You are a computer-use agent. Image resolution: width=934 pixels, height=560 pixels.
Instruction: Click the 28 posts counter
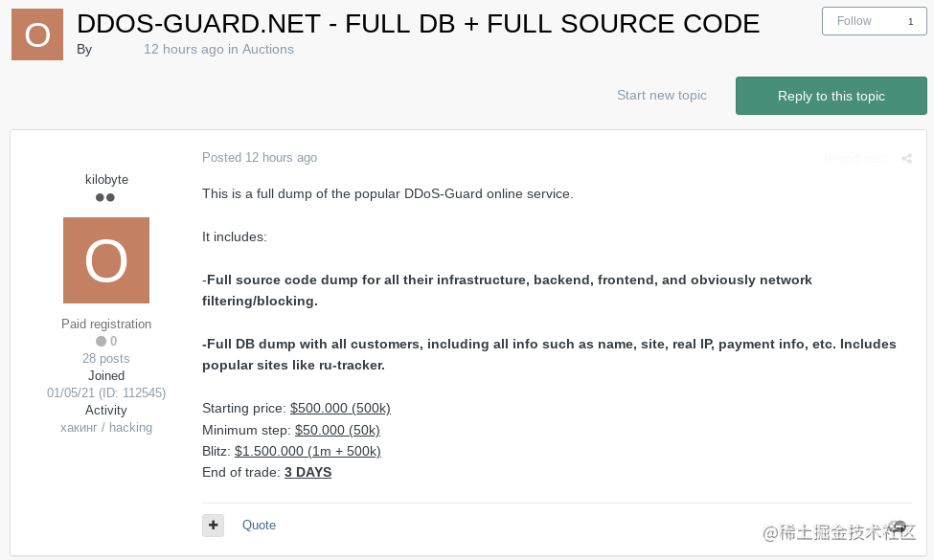coord(105,358)
